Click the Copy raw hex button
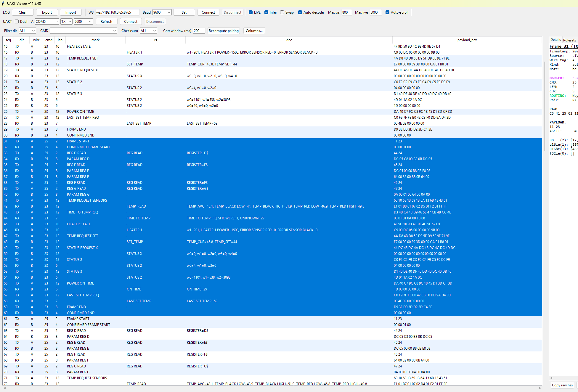The image size is (578, 392). [x=562, y=385]
